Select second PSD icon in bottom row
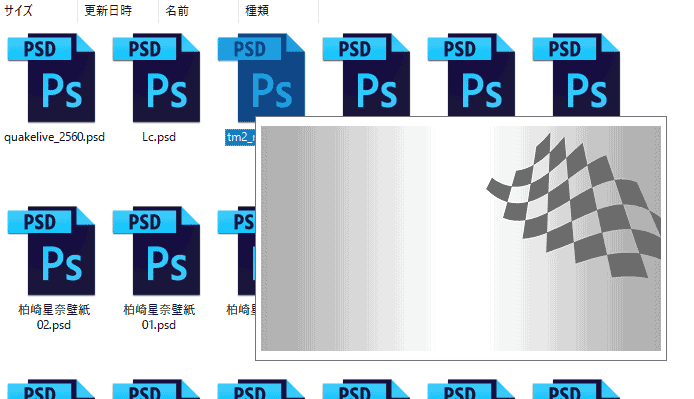 tap(156, 389)
